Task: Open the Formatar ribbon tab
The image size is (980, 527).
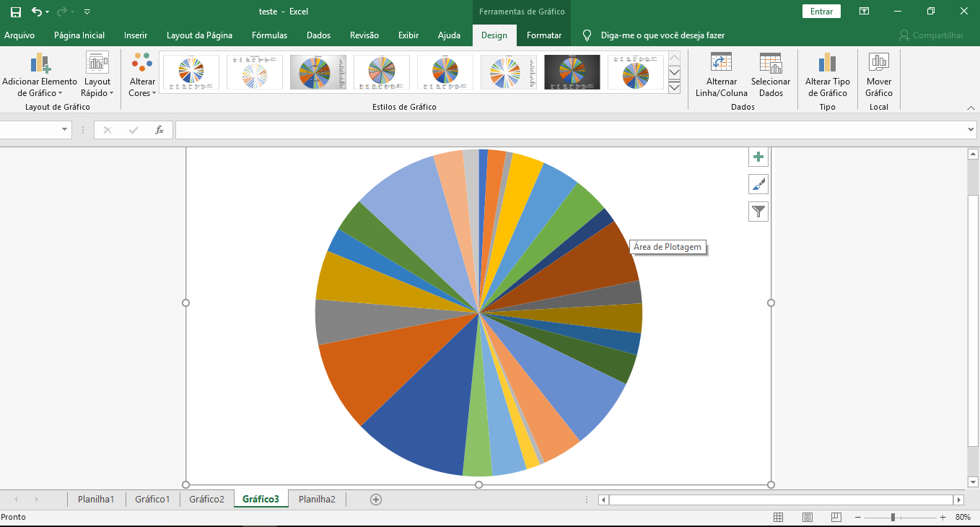Action: (x=543, y=35)
